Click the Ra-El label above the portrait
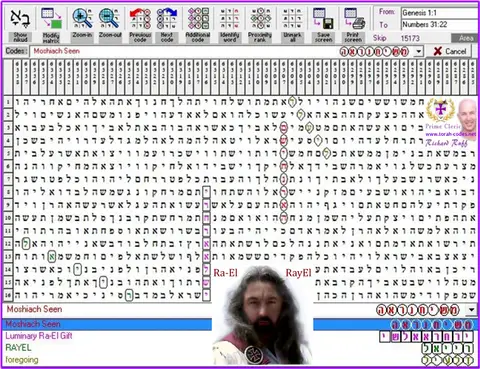 (225, 273)
